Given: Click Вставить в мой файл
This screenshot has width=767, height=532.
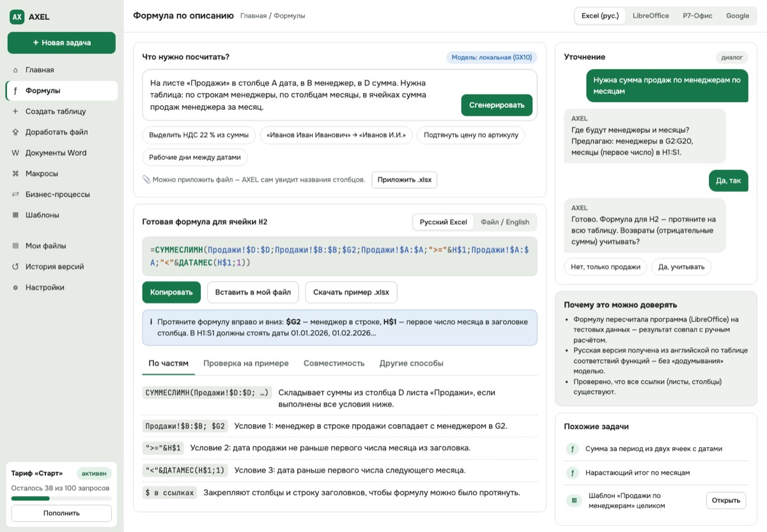Looking at the screenshot, I should tap(253, 292).
